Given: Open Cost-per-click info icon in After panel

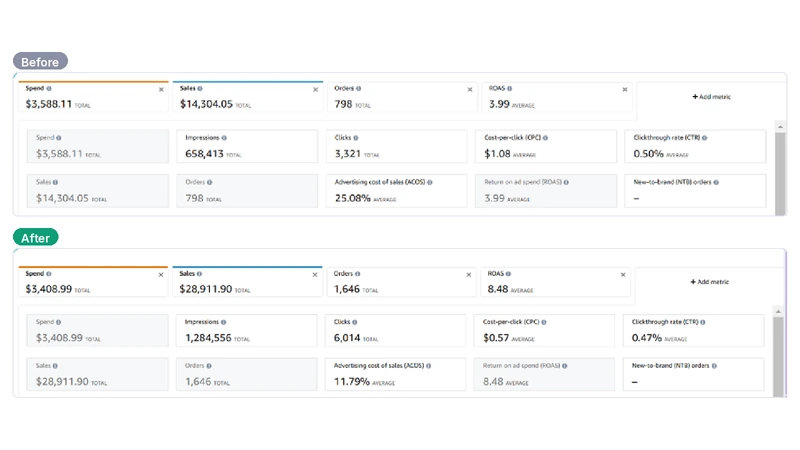Looking at the screenshot, I should coord(544,322).
